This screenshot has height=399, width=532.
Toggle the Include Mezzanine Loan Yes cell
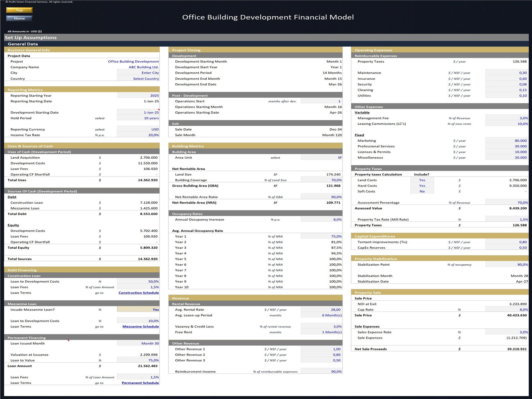click(138, 310)
